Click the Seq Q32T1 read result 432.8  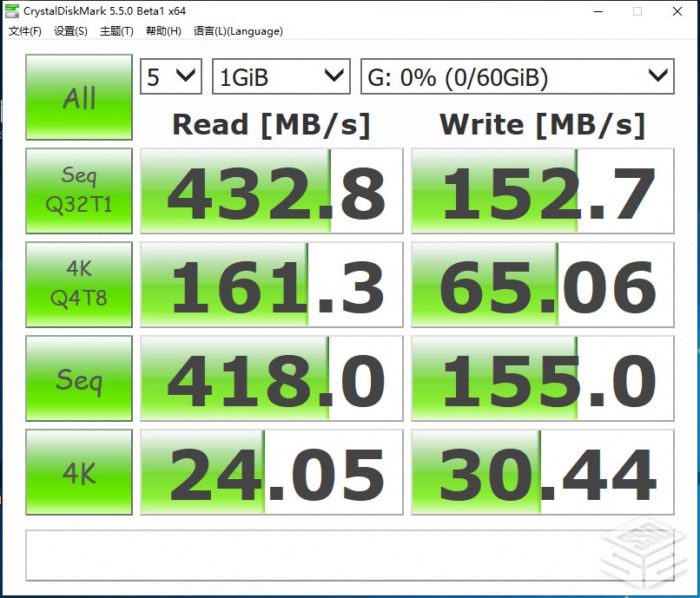pos(272,191)
